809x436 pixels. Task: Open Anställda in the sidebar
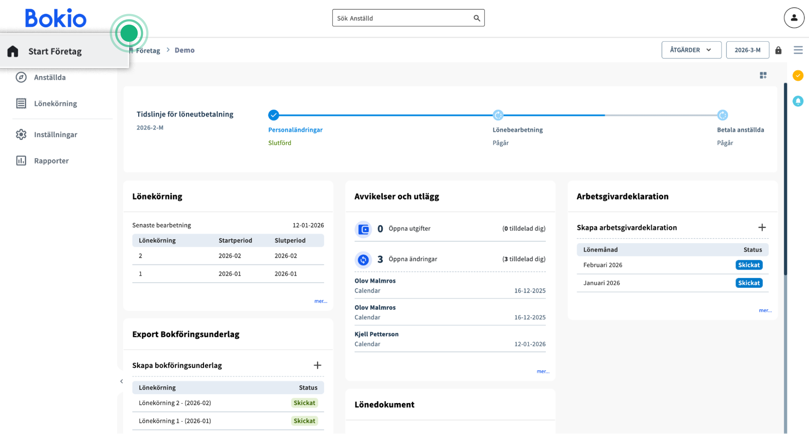pyautogui.click(x=50, y=77)
